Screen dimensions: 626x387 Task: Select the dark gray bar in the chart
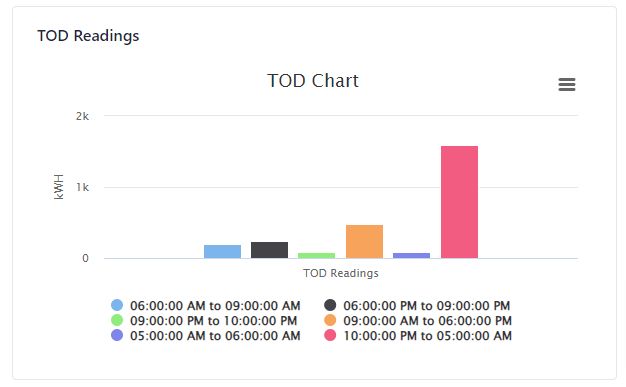(x=269, y=250)
